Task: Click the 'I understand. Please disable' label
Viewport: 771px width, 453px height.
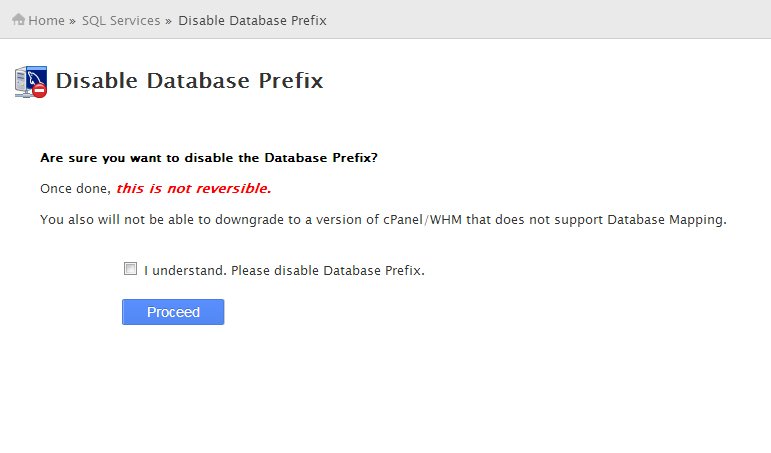Action: coord(284,270)
